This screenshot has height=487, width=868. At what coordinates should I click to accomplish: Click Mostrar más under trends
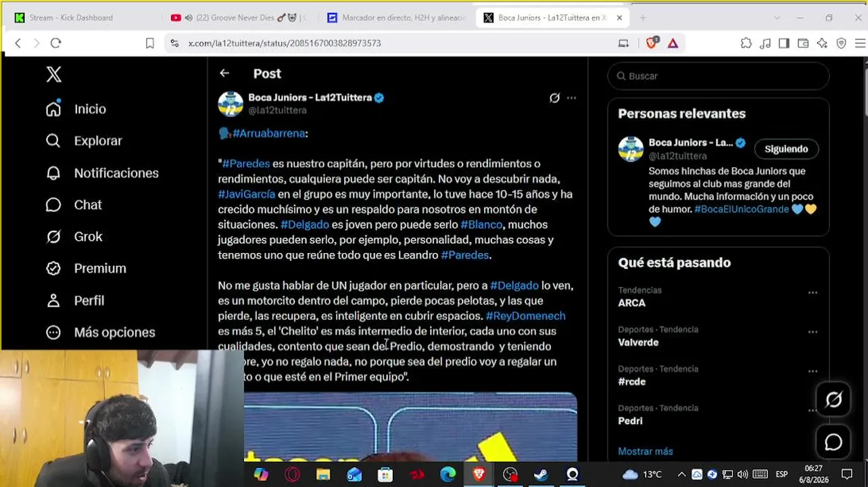click(646, 451)
